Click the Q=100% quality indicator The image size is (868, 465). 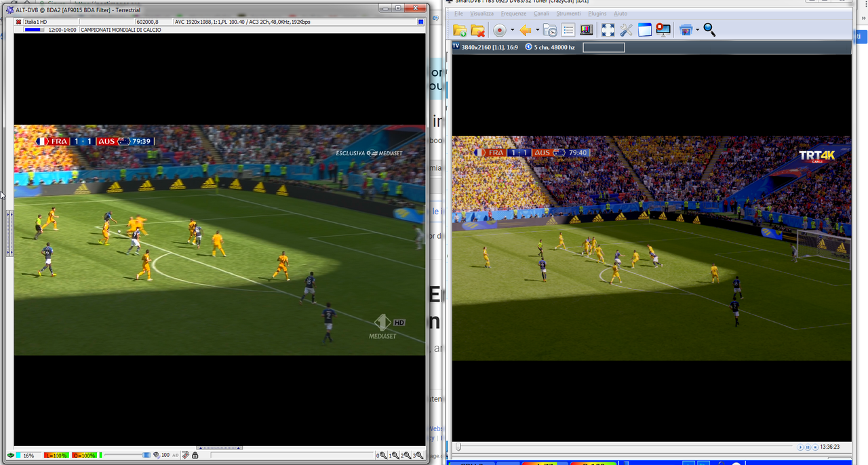click(x=84, y=455)
